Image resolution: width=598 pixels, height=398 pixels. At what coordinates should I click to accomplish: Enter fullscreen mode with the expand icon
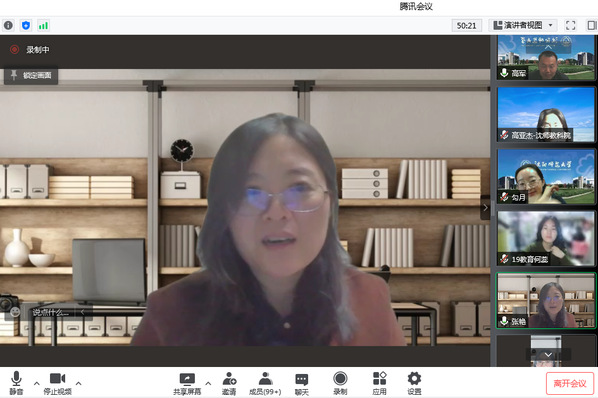[x=571, y=26]
